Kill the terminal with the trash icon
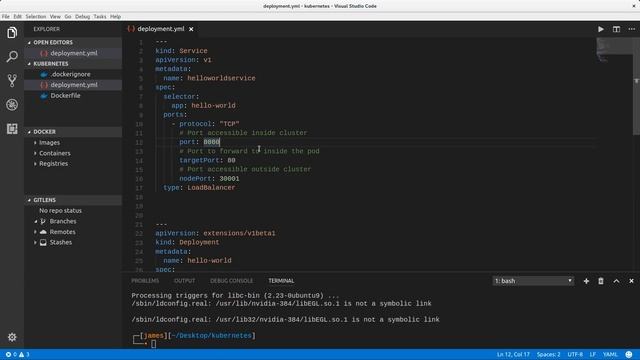The image size is (640, 360). (x=601, y=281)
